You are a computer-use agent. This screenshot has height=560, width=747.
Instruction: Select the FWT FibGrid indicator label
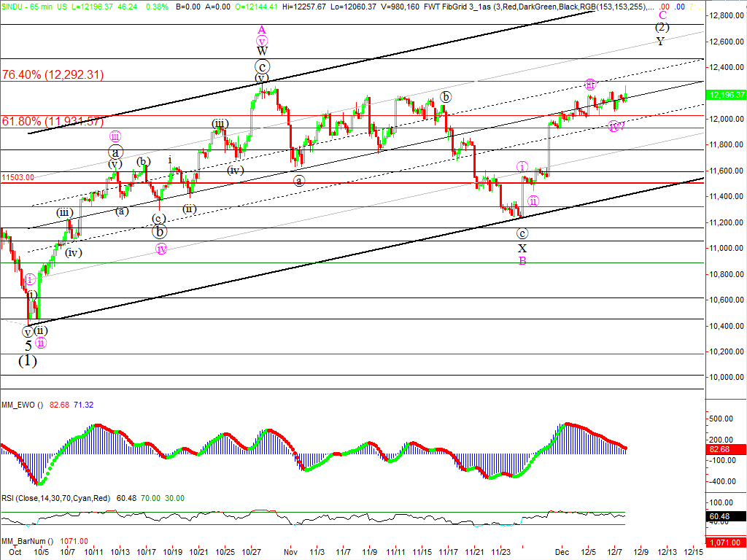click(468, 6)
